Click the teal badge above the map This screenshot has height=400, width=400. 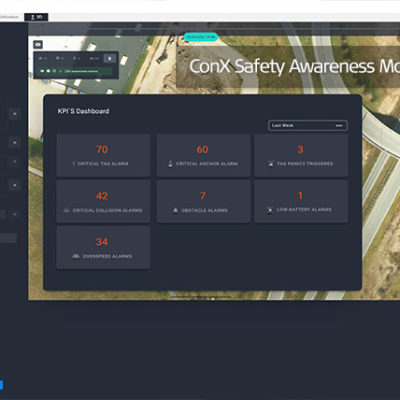click(201, 37)
